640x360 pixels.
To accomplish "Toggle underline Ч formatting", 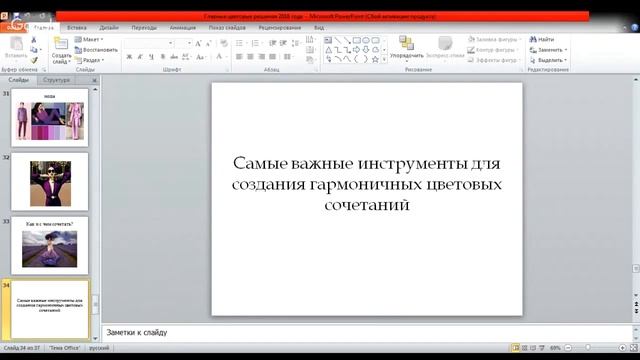I will pos(151,57).
